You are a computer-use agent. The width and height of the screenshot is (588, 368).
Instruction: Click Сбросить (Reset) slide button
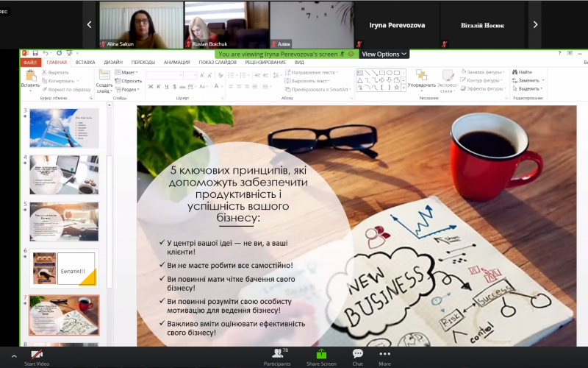coord(128,81)
